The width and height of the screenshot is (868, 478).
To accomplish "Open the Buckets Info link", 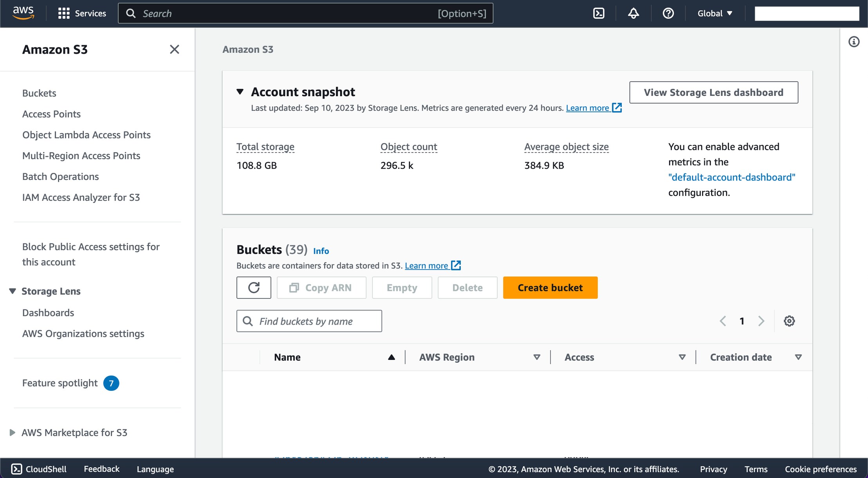I will point(321,251).
